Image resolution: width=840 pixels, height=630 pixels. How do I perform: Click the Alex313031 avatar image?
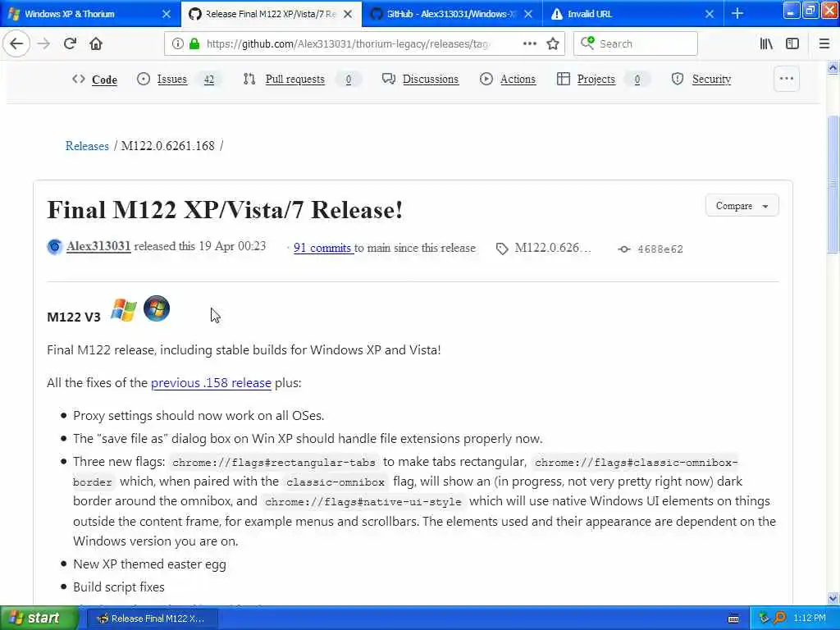coord(55,246)
